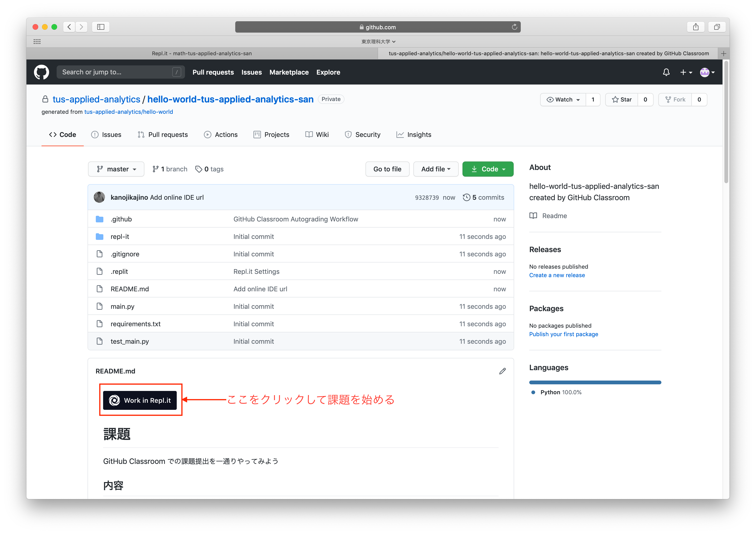Switch to the Issues tab
The width and height of the screenshot is (756, 534).
coord(111,134)
